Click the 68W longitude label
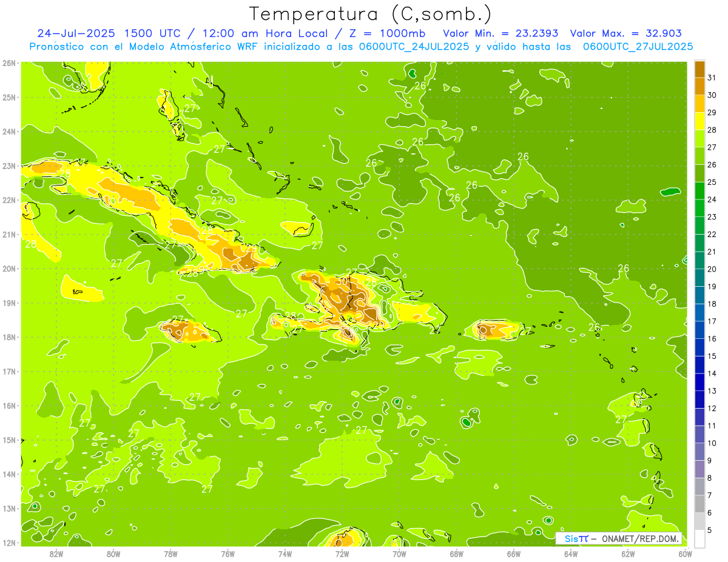This screenshot has height=562, width=728. pyautogui.click(x=457, y=554)
